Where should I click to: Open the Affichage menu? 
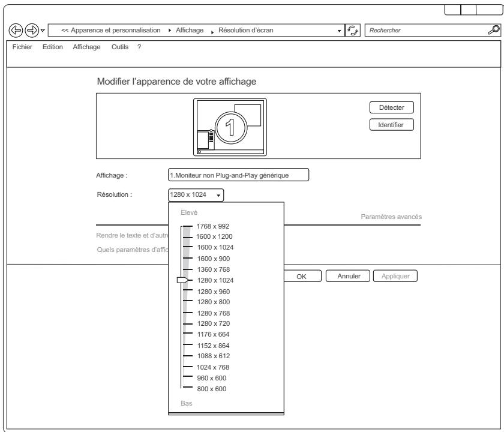86,47
